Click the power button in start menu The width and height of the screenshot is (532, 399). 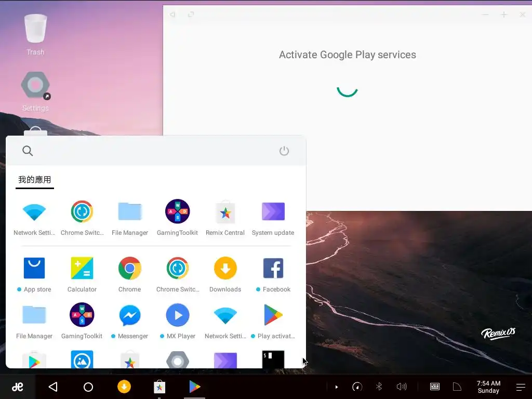pyautogui.click(x=284, y=151)
